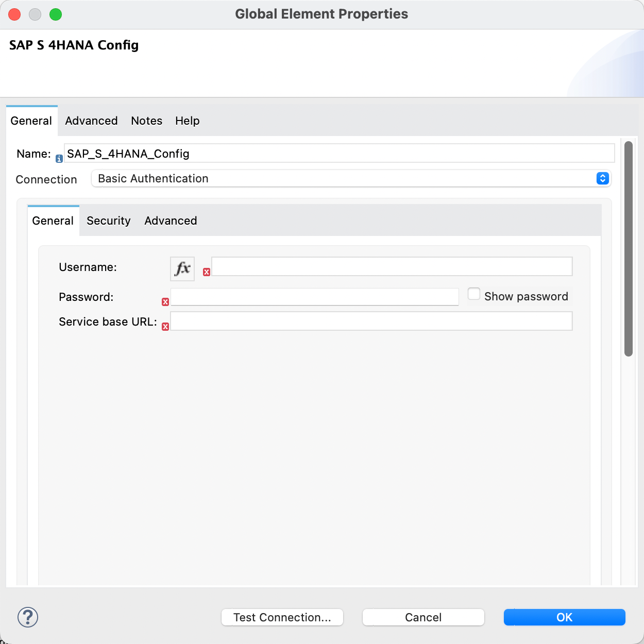Click the Test Connection... button
644x644 pixels.
point(282,617)
